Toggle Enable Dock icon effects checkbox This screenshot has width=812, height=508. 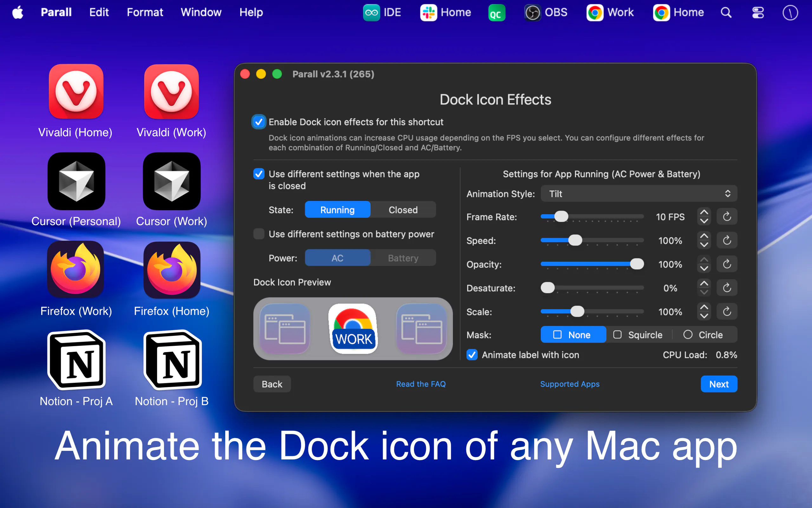click(x=259, y=122)
